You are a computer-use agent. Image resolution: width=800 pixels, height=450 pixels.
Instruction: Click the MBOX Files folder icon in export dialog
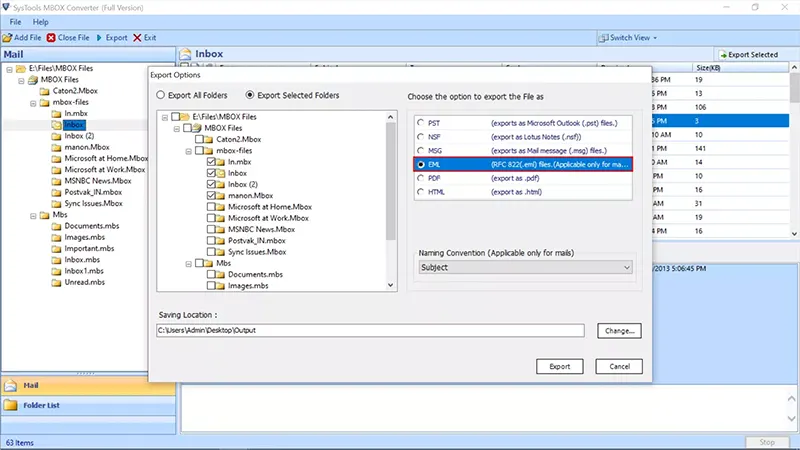point(196,128)
